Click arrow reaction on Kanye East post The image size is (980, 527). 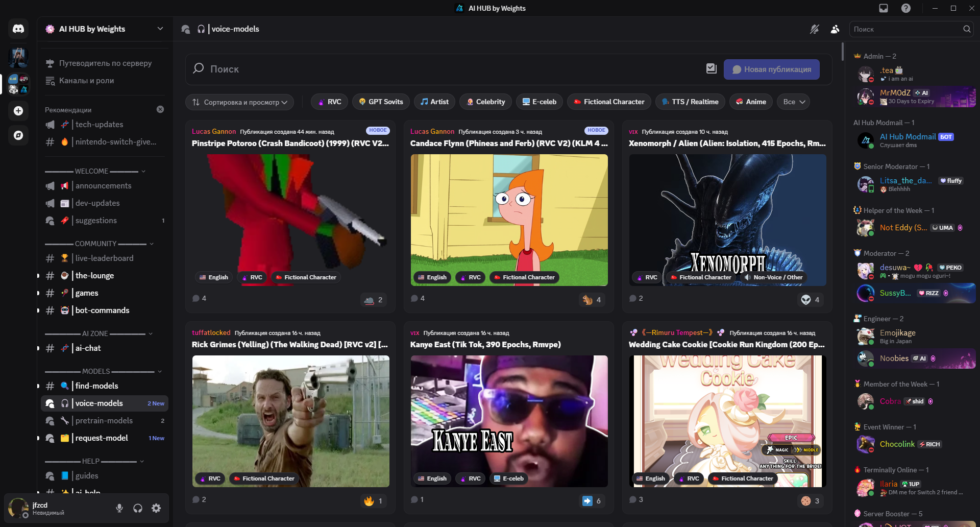[x=592, y=501]
